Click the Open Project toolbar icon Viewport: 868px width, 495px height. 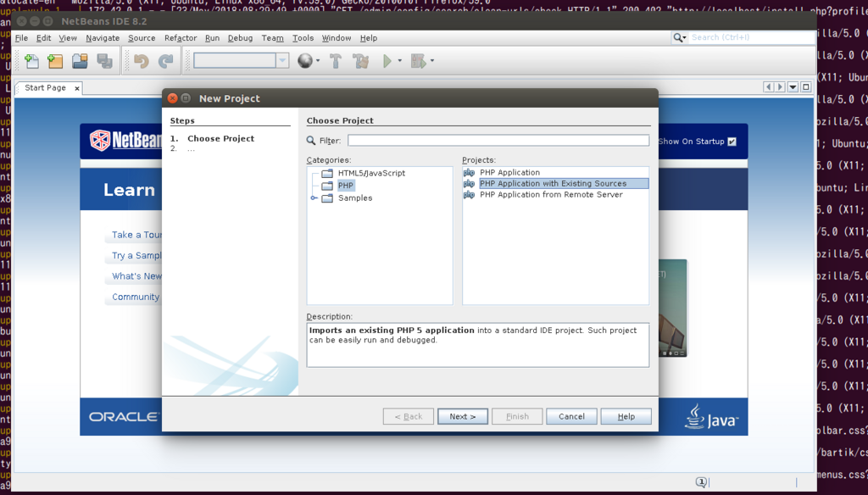80,60
